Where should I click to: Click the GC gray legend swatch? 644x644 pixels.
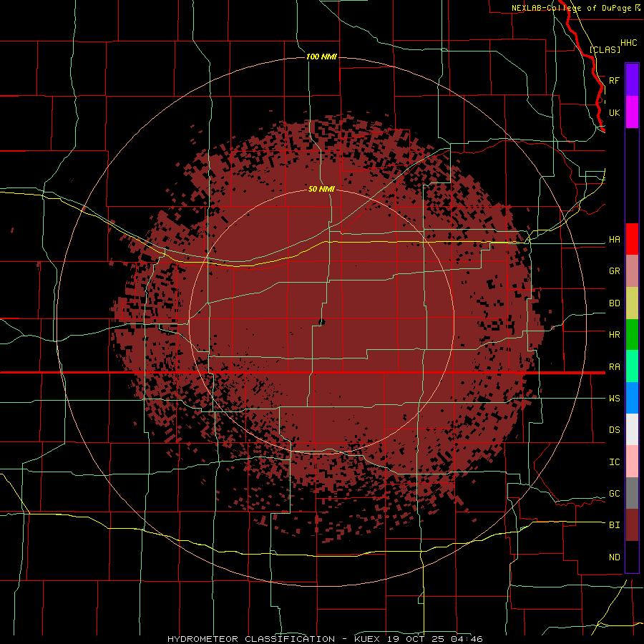coord(632,493)
